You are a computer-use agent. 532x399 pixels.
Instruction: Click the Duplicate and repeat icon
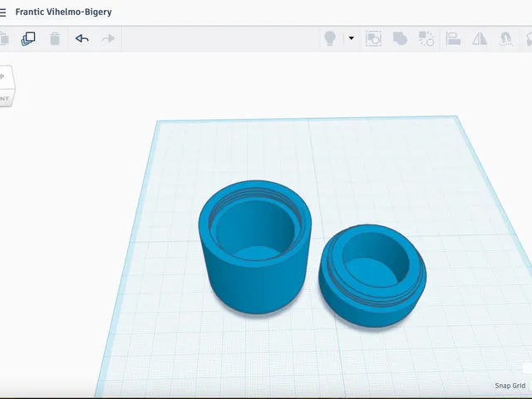(28, 39)
